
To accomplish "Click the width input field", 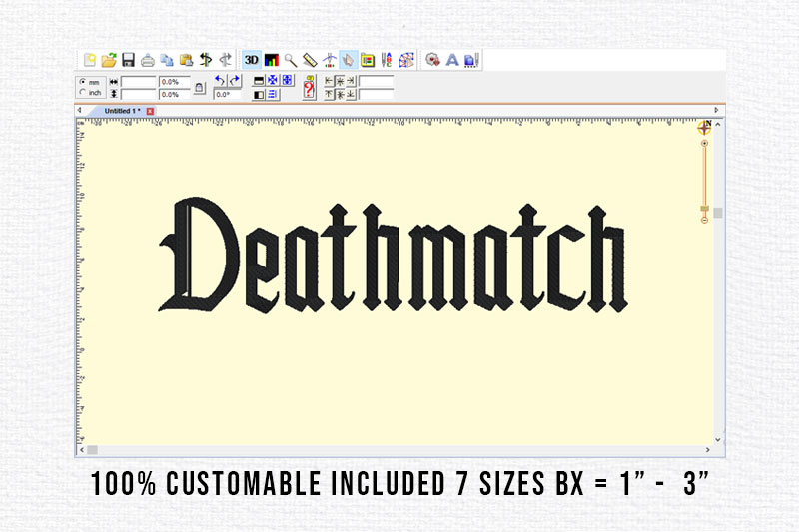I will 138,82.
